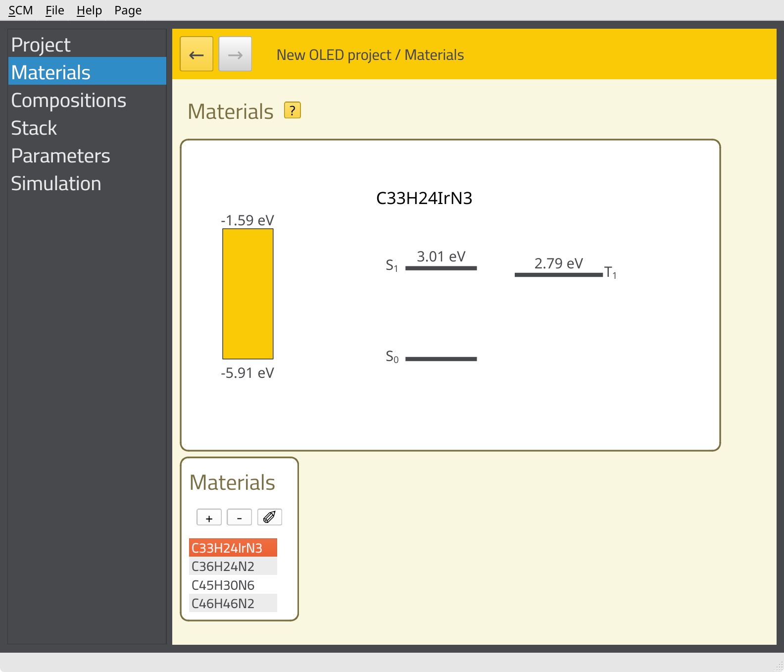The height and width of the screenshot is (672, 784).
Task: Add a new material with plus button
Action: [x=209, y=517]
